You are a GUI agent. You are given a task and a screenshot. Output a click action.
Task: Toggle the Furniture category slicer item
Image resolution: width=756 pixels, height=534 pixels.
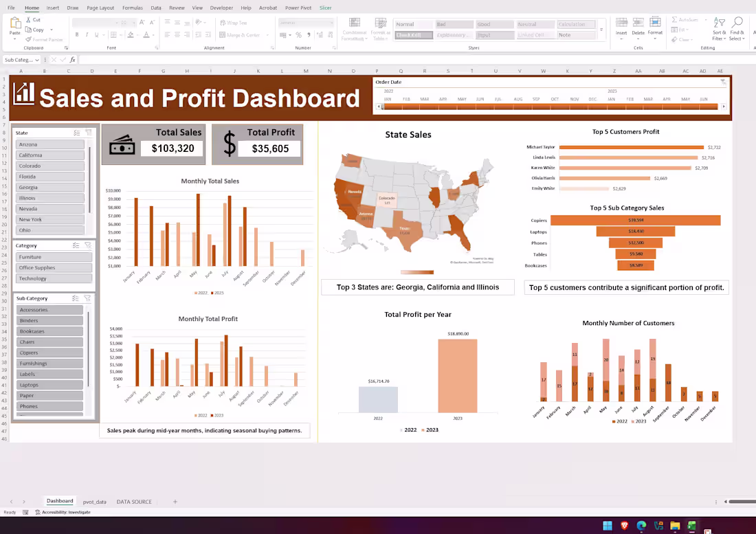click(x=54, y=257)
